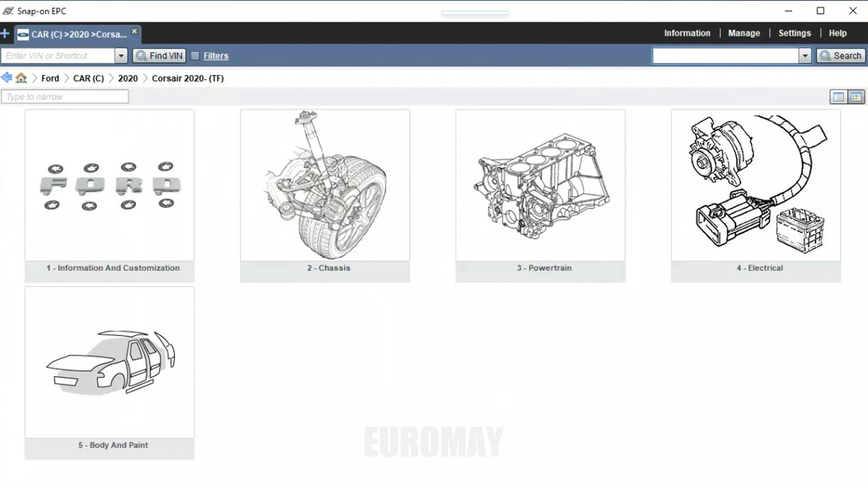The height and width of the screenshot is (488, 868).
Task: Click the Search button
Action: (x=841, y=56)
